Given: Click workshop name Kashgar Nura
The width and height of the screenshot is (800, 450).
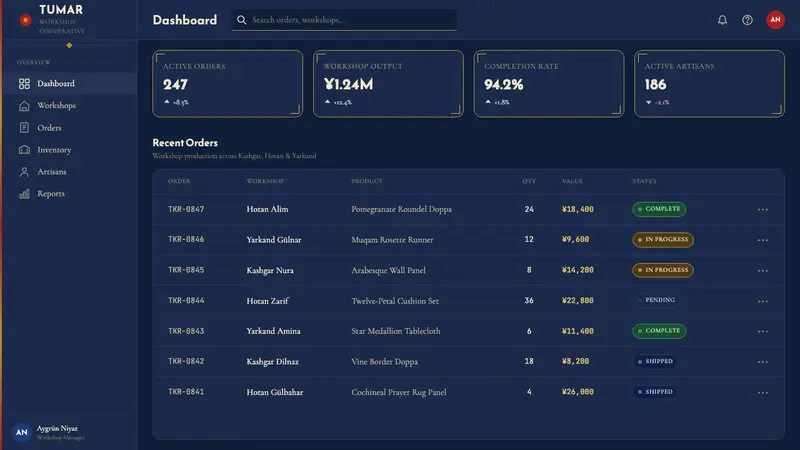Looking at the screenshot, I should [270, 270].
